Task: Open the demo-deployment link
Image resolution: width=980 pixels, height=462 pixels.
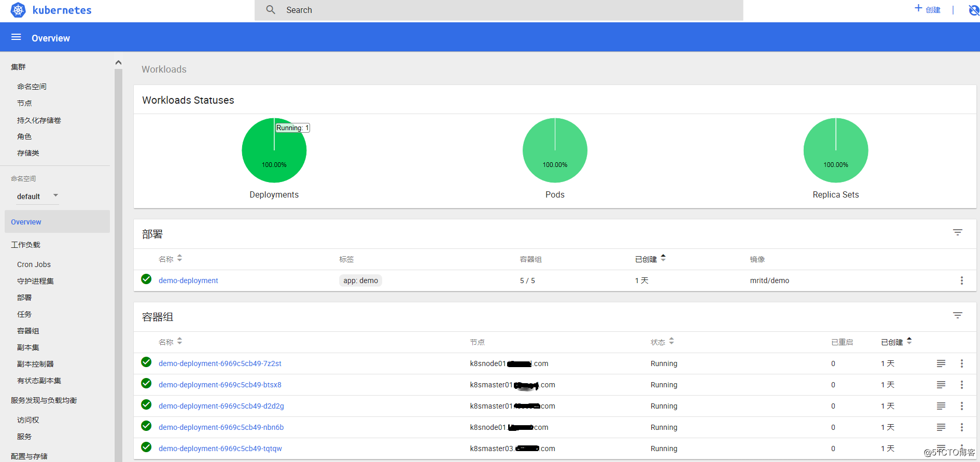Action: pyautogui.click(x=188, y=281)
